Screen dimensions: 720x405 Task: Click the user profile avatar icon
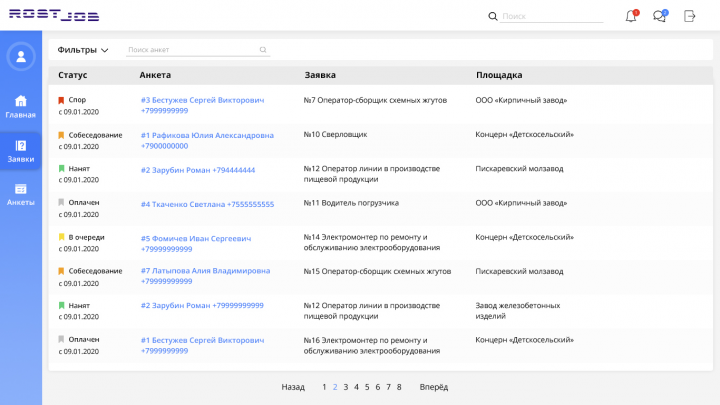(21, 56)
